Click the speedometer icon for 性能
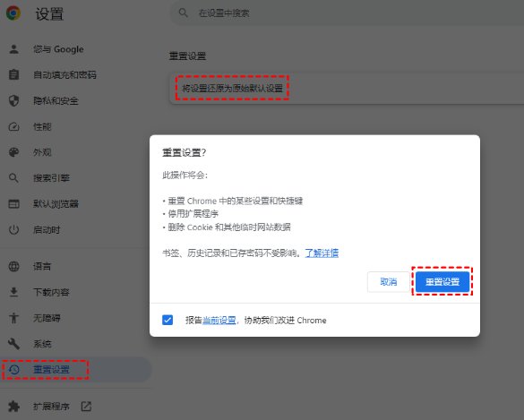 pos(13,126)
